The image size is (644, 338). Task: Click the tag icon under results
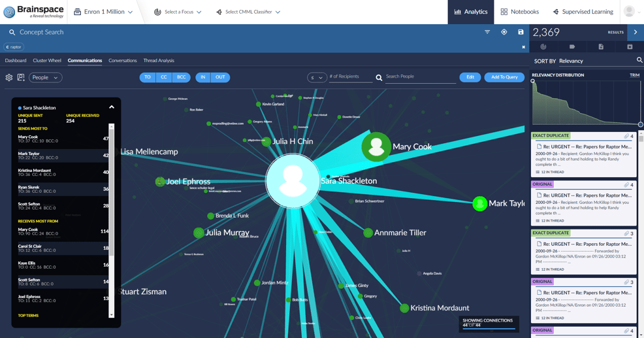pyautogui.click(x=572, y=47)
